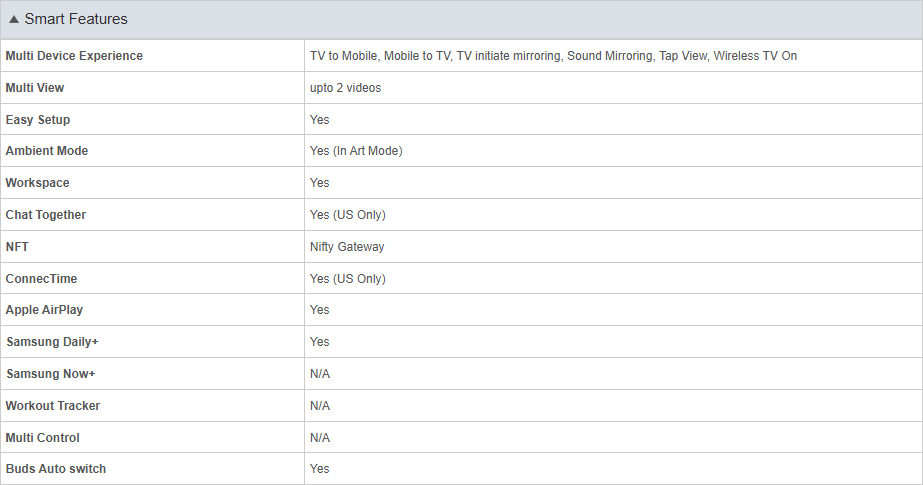Select the Ambient Mode row label
This screenshot has width=923, height=485.
[x=47, y=151]
